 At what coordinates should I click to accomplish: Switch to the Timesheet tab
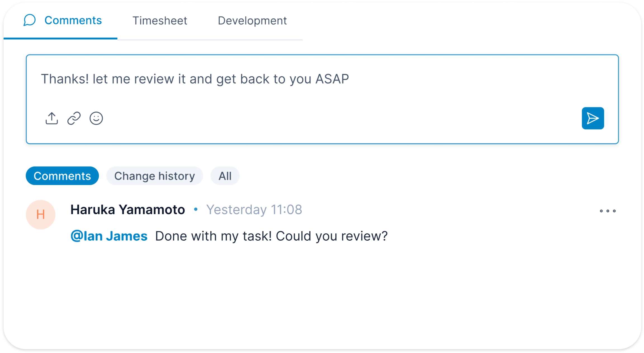point(160,20)
